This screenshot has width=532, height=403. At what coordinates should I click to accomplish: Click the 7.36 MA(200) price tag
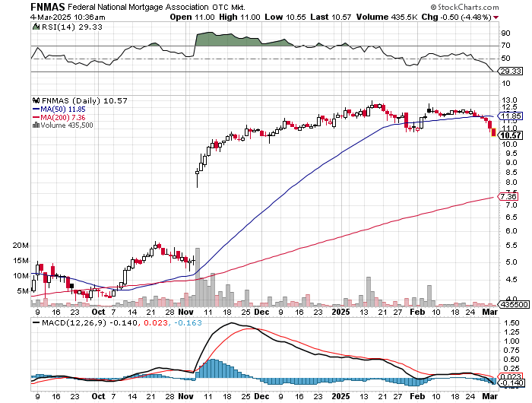pos(508,197)
